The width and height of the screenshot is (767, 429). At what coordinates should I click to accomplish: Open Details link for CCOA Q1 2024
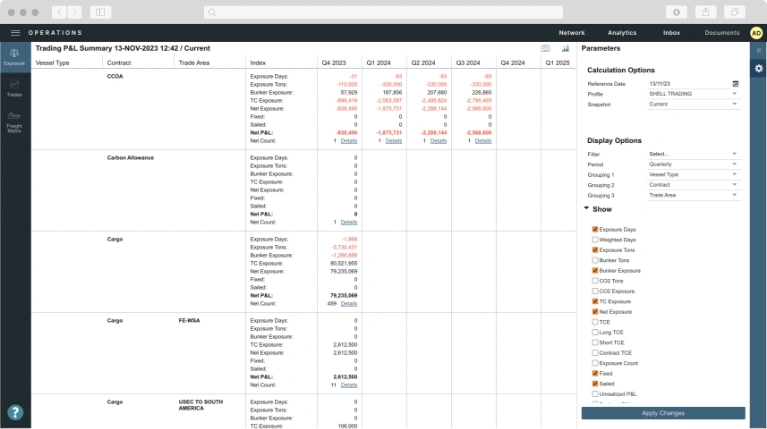[394, 141]
